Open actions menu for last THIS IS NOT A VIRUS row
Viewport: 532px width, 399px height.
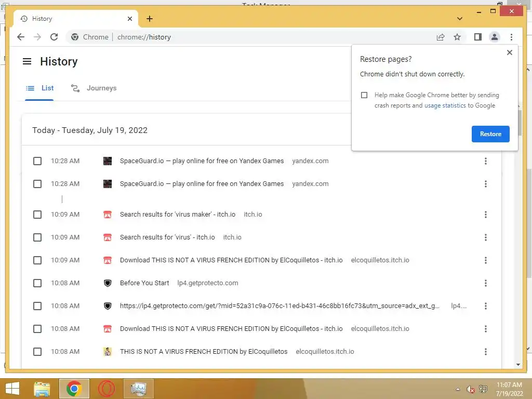coord(486,352)
